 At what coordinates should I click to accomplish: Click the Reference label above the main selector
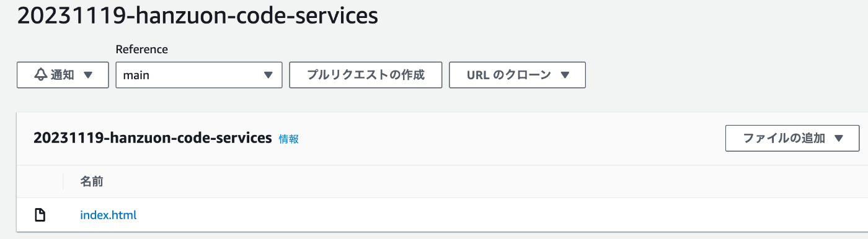pos(142,50)
